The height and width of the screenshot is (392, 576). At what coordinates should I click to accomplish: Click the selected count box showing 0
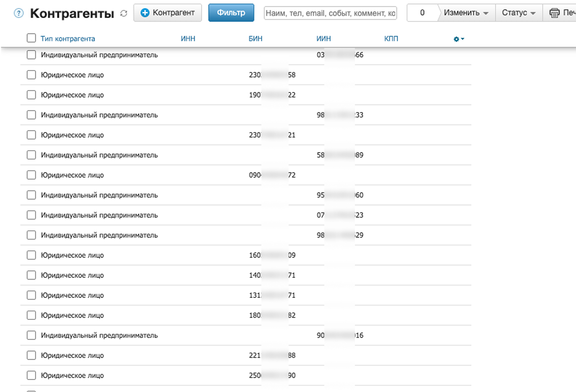pos(422,13)
